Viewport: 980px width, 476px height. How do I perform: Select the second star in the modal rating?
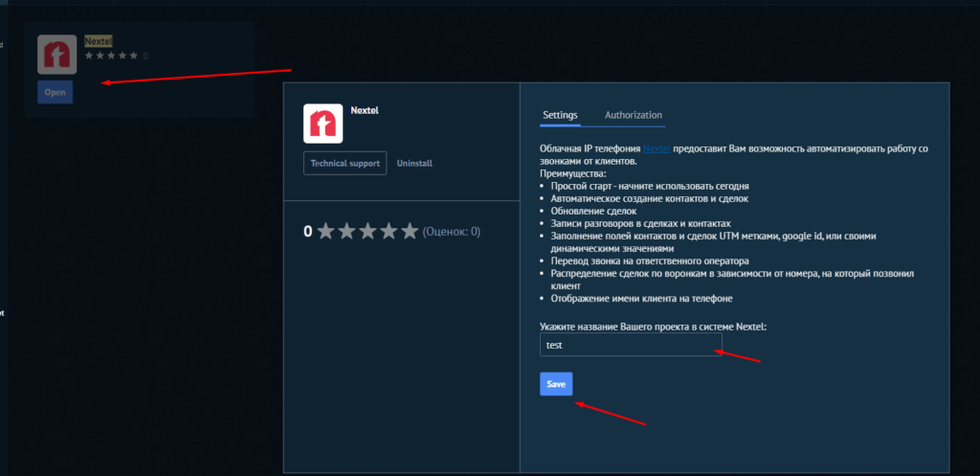pos(346,231)
